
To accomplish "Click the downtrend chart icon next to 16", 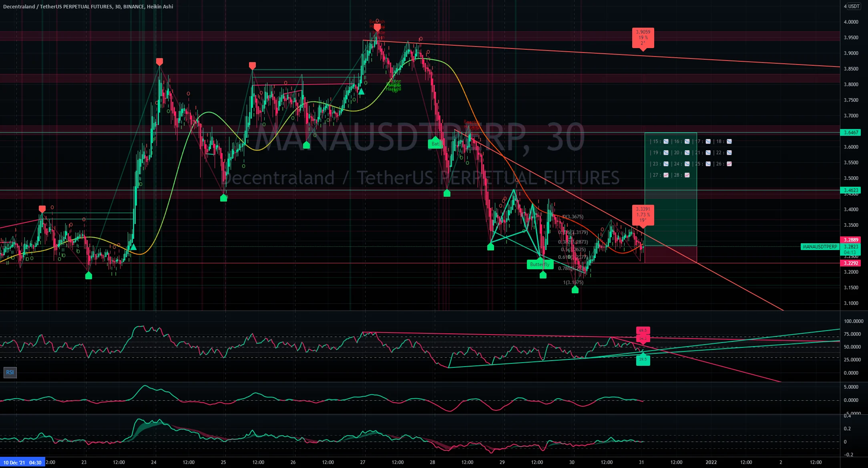I will [687, 141].
